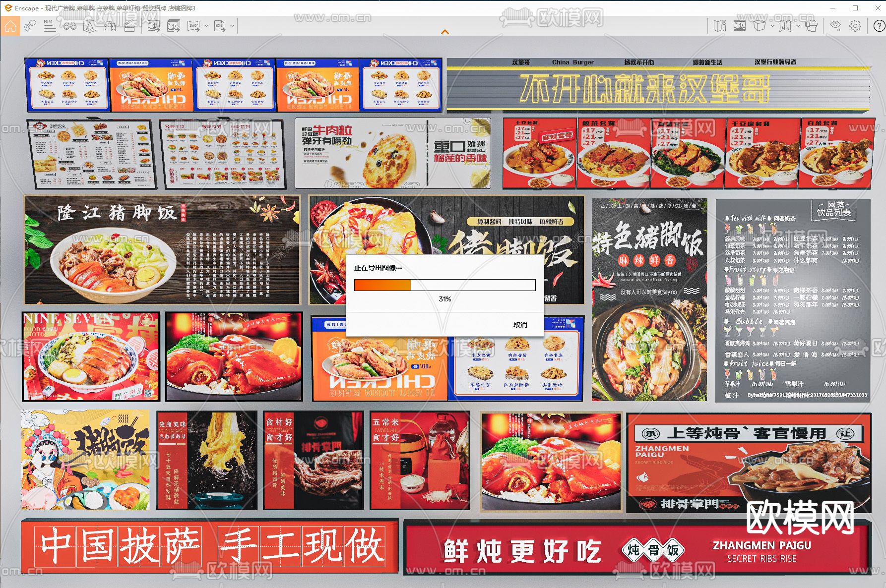
Task: Toggle the safe frame icon
Action: (x=740, y=26)
